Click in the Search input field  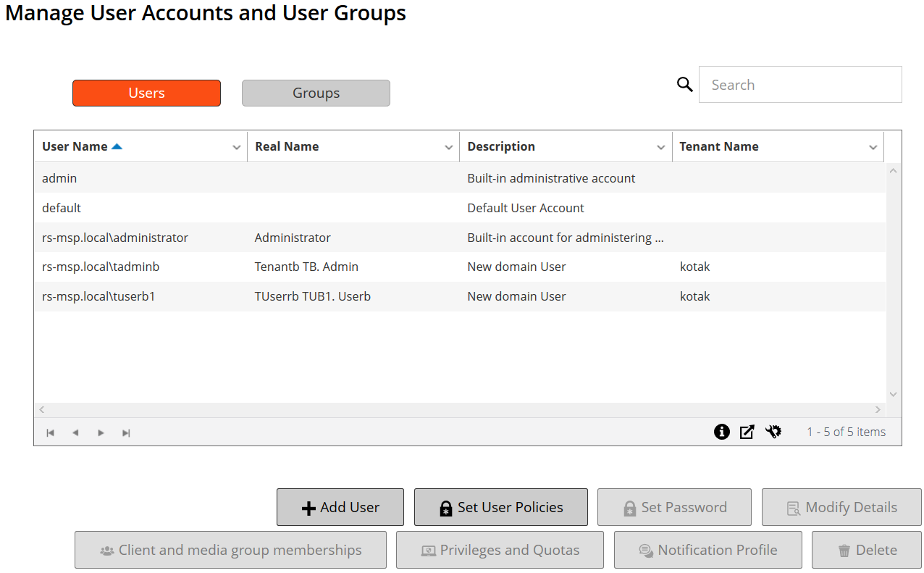tap(799, 85)
